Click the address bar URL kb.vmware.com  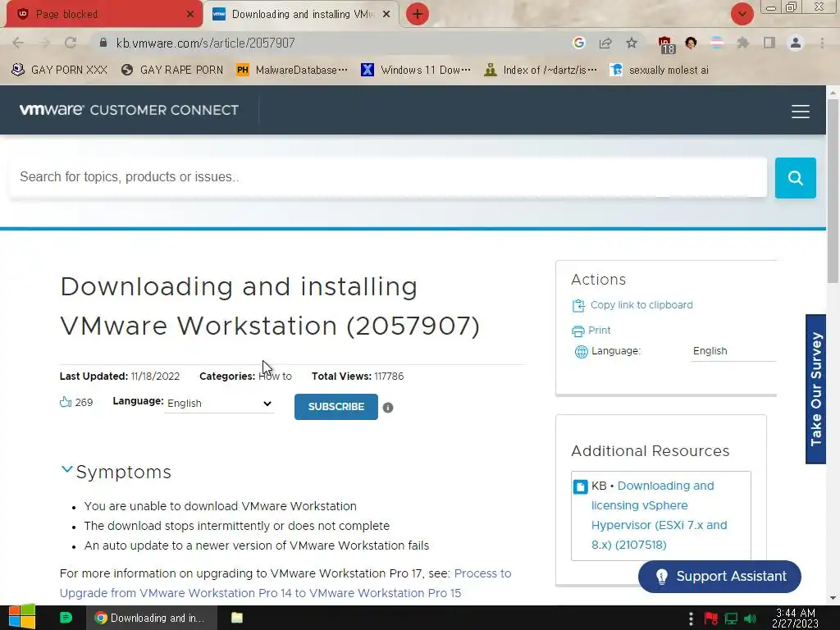point(205,43)
